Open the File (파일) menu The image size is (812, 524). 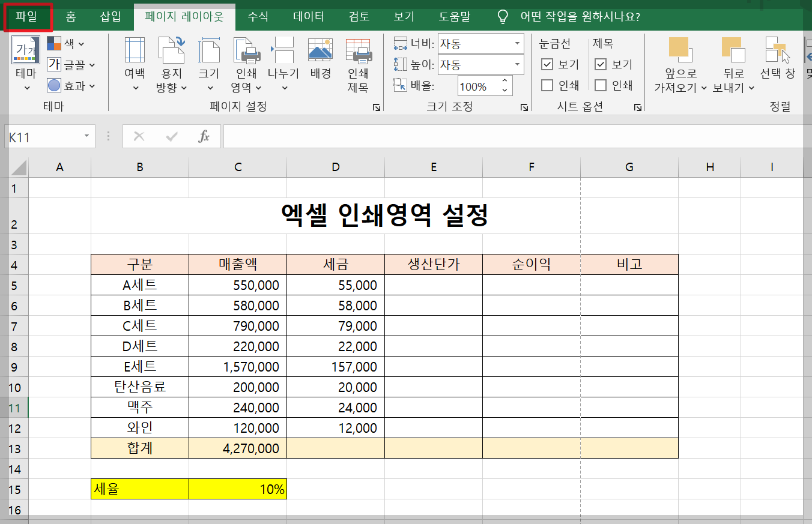click(28, 17)
